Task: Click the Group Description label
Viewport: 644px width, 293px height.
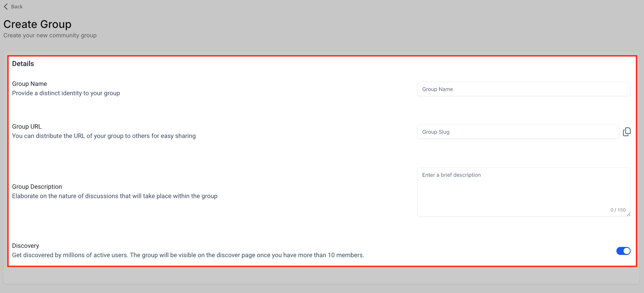Action: (x=37, y=187)
